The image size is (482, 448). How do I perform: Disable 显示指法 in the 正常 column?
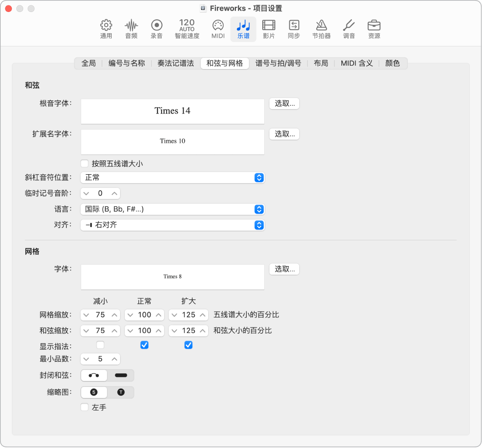click(x=144, y=345)
